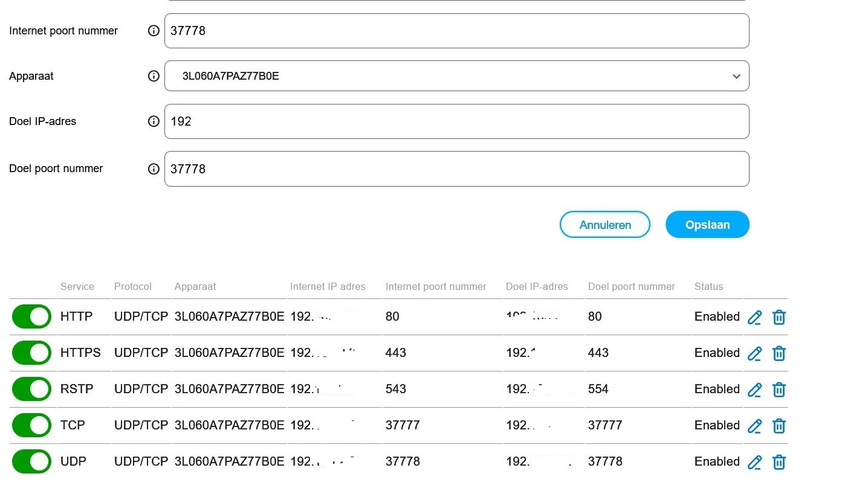Click info icon beside Internet poort nummer
Image resolution: width=868 pixels, height=488 pixels.
tap(154, 31)
